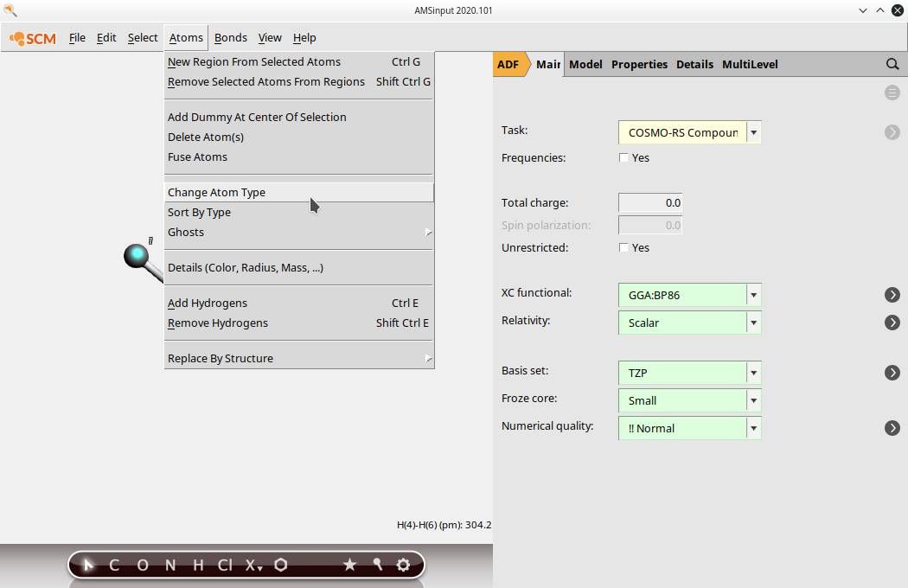Pick the Chlorine (Cl) atom tool
The image size is (908, 588).
point(225,565)
